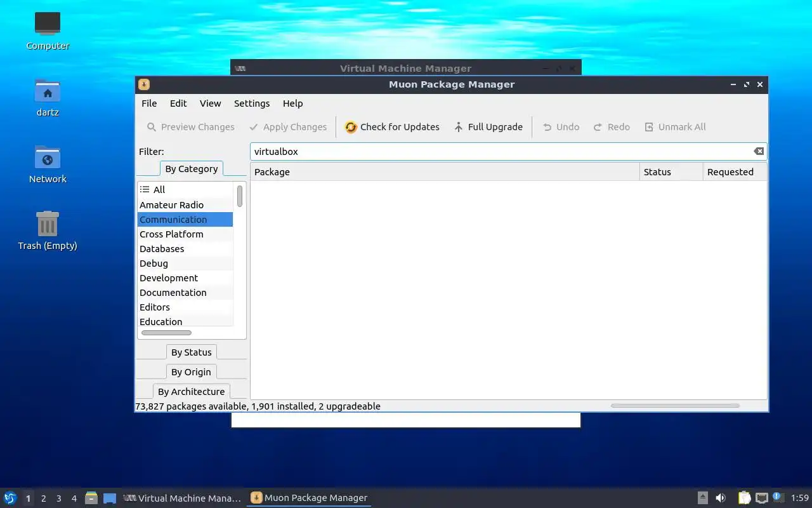Click the Preview Changes toolbar button

[190, 127]
